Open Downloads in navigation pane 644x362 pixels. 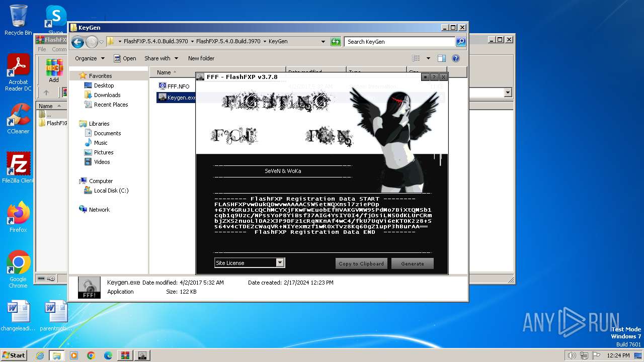(x=107, y=95)
